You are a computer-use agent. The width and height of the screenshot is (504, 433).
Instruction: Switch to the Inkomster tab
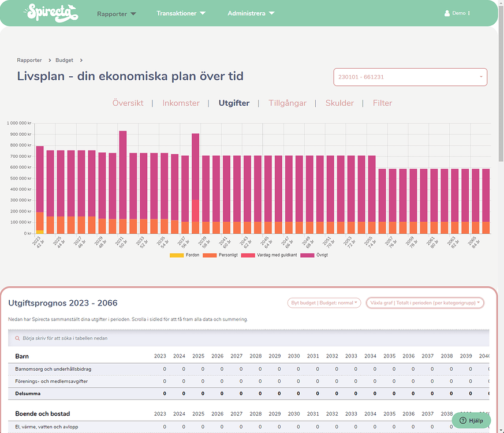tap(181, 103)
